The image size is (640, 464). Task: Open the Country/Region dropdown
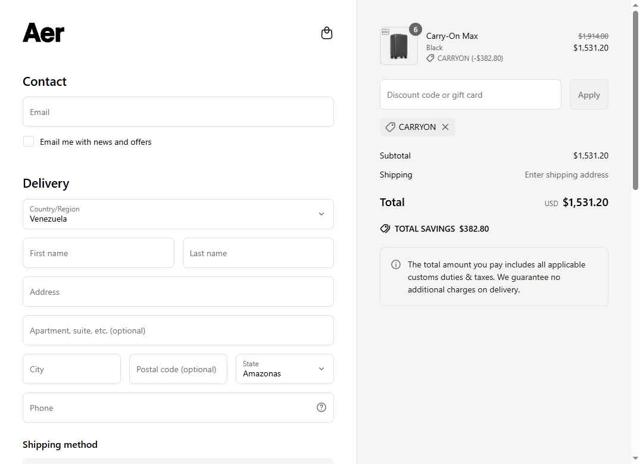click(x=178, y=214)
